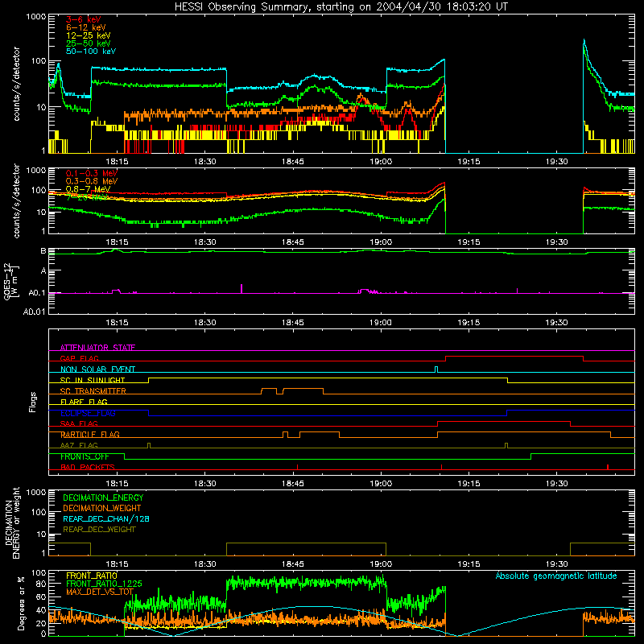Screen dimensions: 644x644
Task: Click the green 25-50 keV legend label
Action: [x=88, y=43]
